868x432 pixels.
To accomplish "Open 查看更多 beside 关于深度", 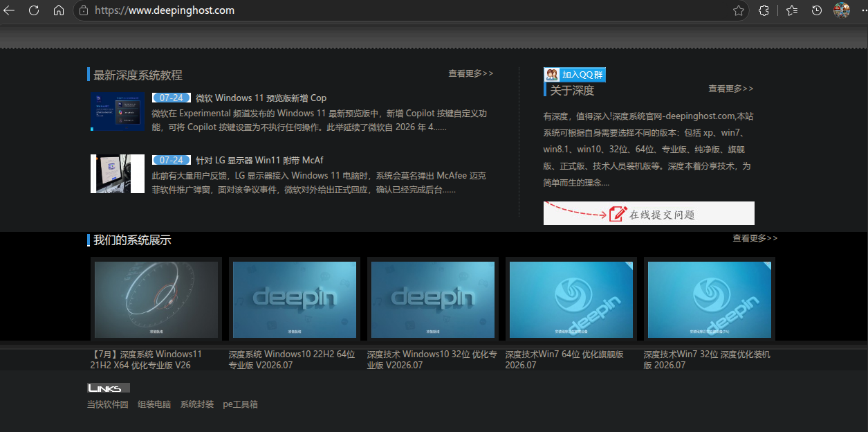I will [731, 89].
